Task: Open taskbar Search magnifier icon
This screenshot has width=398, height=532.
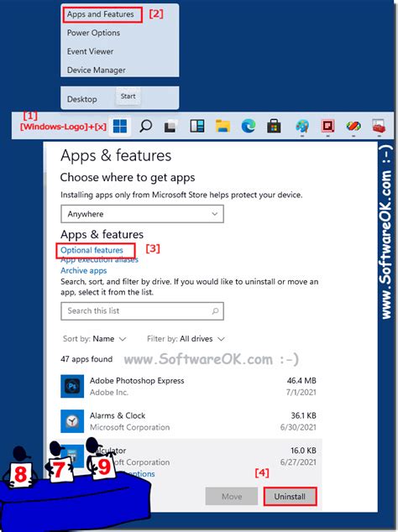Action: click(146, 126)
